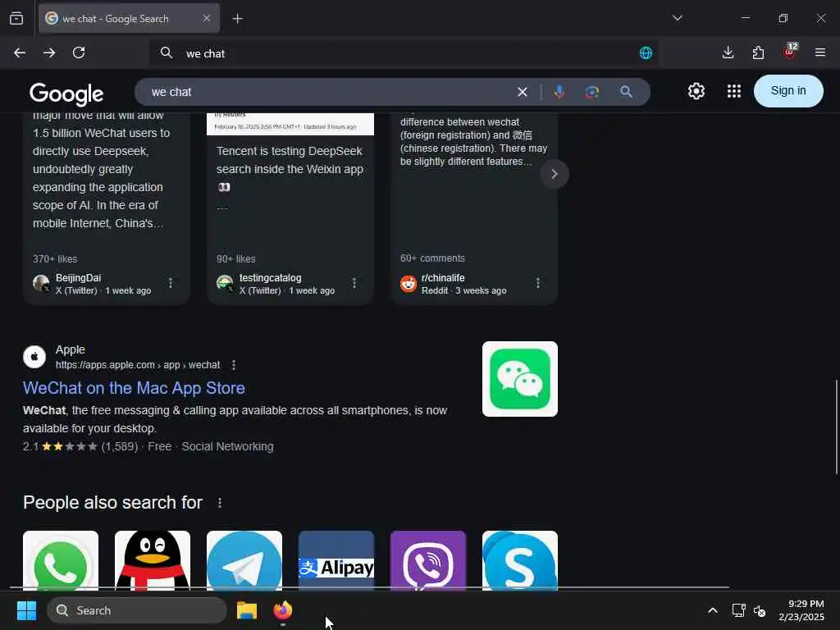Click the apps.apple.com URL breadcrumb
The width and height of the screenshot is (840, 630).
coord(138,365)
